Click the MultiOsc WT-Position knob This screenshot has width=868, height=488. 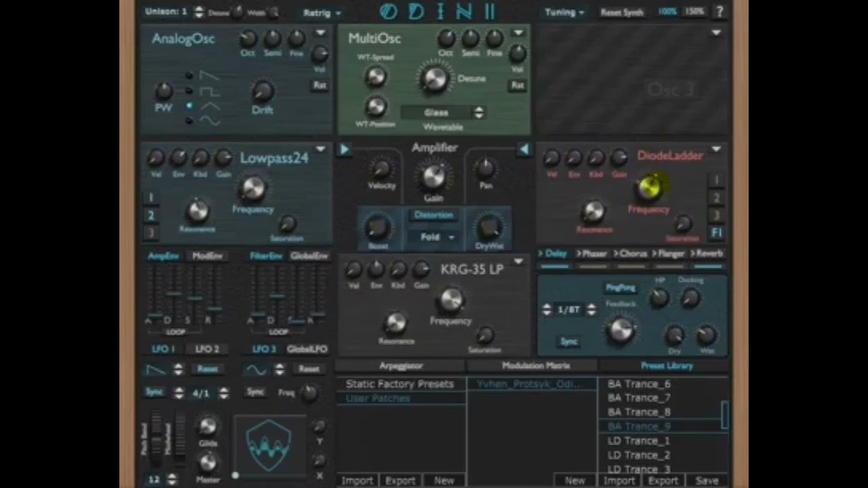[x=375, y=106]
